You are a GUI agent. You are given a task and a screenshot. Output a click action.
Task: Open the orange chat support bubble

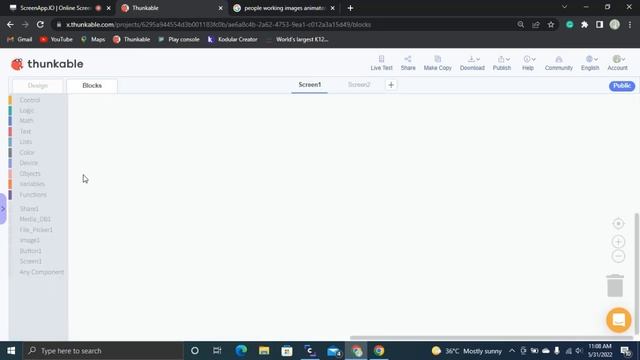click(x=619, y=320)
